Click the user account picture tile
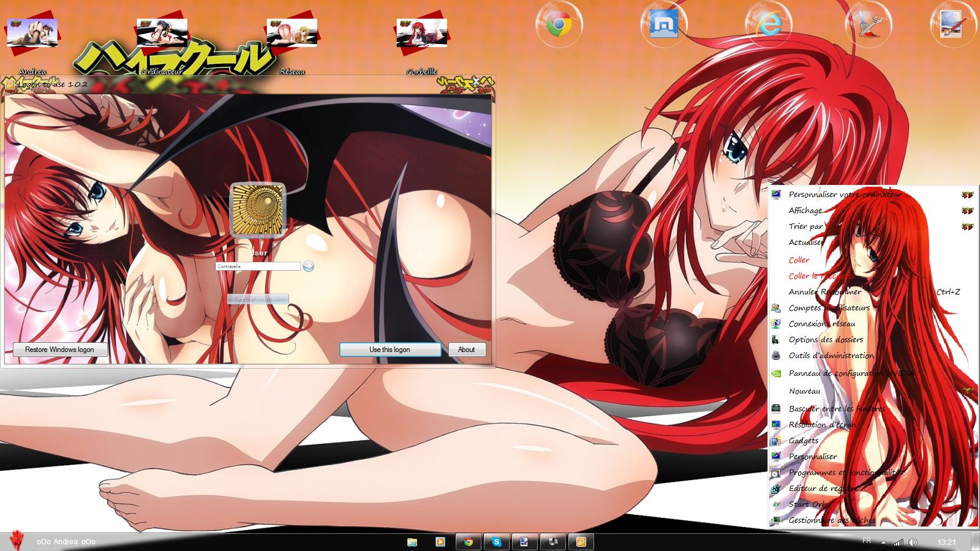The image size is (980, 551). coord(258,211)
